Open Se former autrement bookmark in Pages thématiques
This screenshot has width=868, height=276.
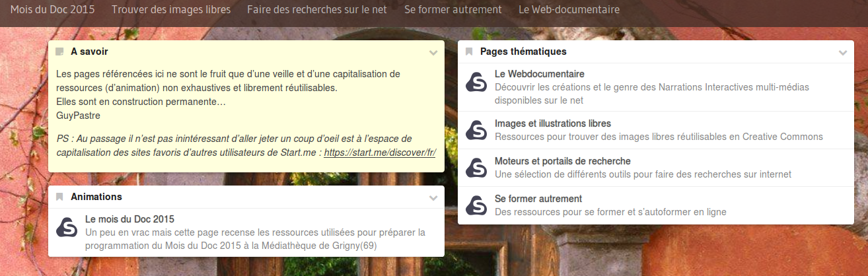tap(538, 199)
